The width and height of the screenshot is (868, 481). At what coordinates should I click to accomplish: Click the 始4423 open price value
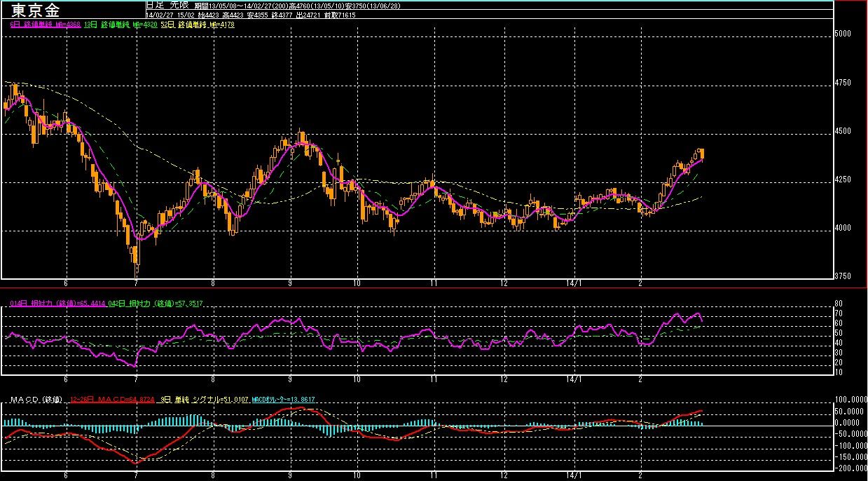(x=208, y=15)
